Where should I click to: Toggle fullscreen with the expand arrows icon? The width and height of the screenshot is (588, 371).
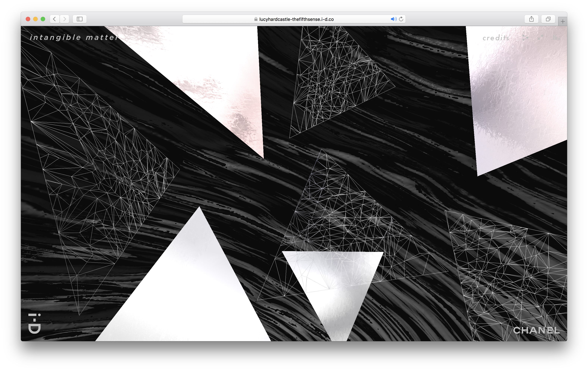[540, 38]
